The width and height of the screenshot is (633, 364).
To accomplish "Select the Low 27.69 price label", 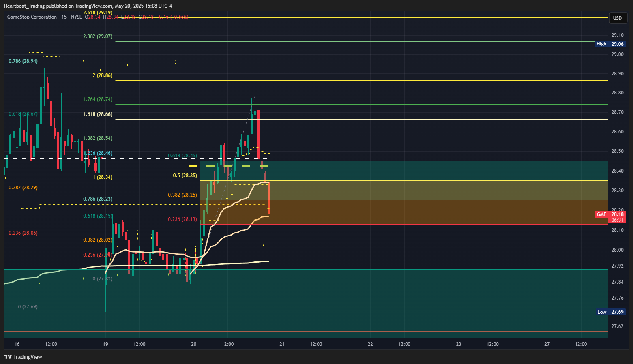I will 610,312.
